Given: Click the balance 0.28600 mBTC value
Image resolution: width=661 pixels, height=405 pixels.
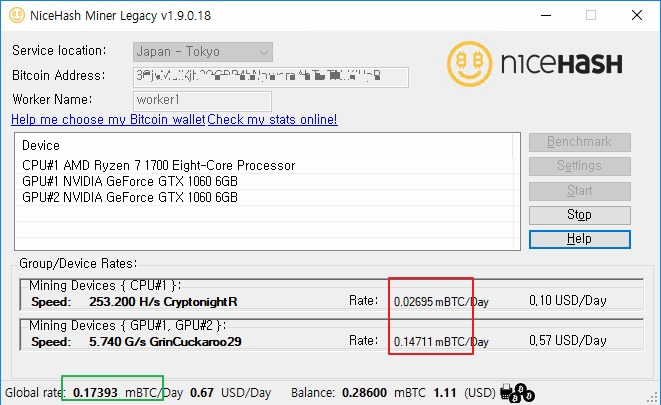Looking at the screenshot, I should click(x=384, y=393).
